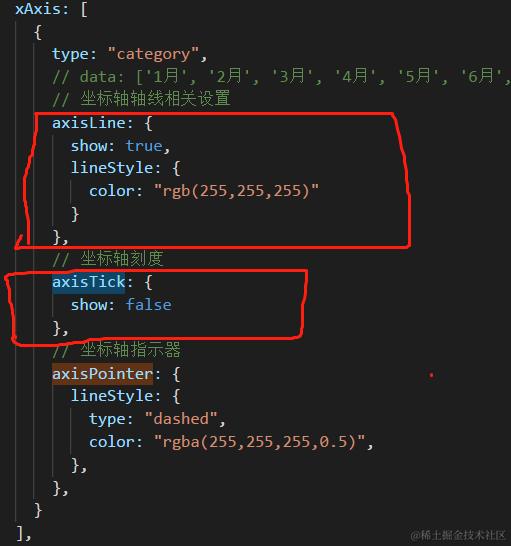Select the "category" string value
Viewport: 511px width, 546px height.
(x=153, y=54)
